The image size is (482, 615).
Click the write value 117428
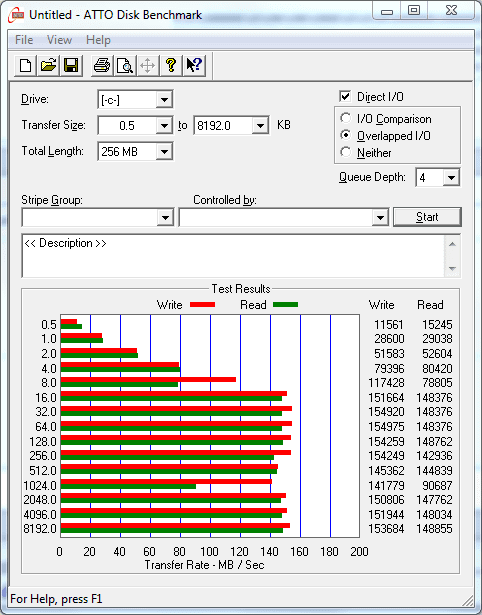tap(386, 382)
